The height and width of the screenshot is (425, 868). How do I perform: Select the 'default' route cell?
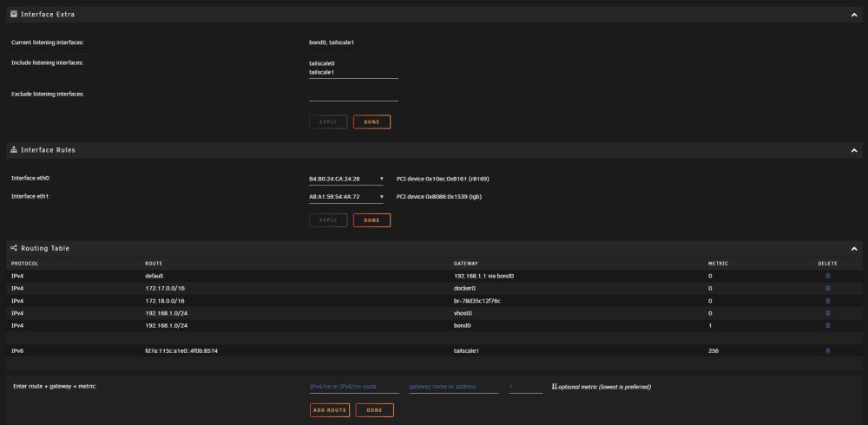155,276
